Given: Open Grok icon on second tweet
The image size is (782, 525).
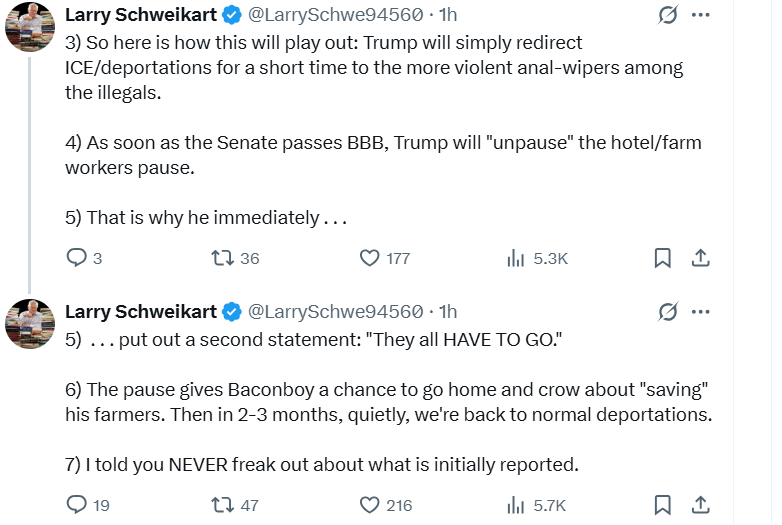Looking at the screenshot, I should point(667,311).
